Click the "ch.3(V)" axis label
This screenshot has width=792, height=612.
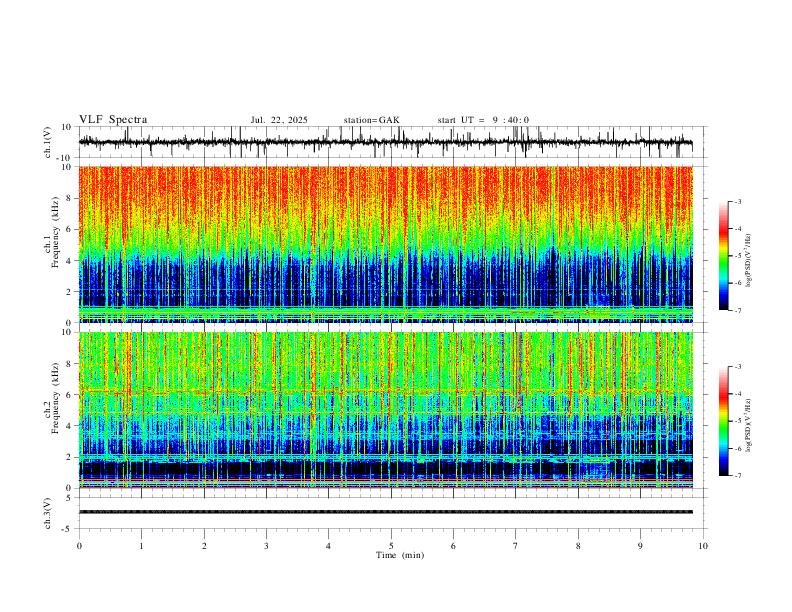click(x=48, y=513)
